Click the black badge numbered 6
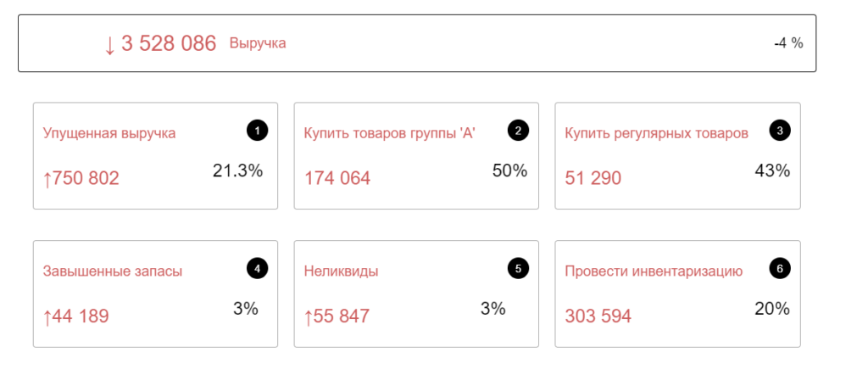Image resolution: width=868 pixels, height=369 pixels. pos(779,269)
